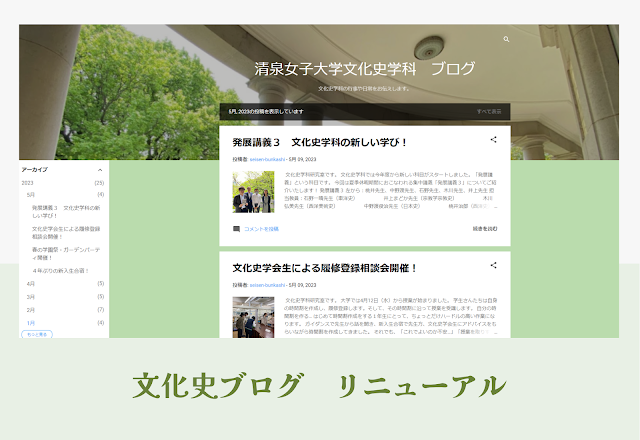Open the classroom photo thumbnail of 履修登録相談会 post
This screenshot has width=640, height=440.
[x=253, y=317]
